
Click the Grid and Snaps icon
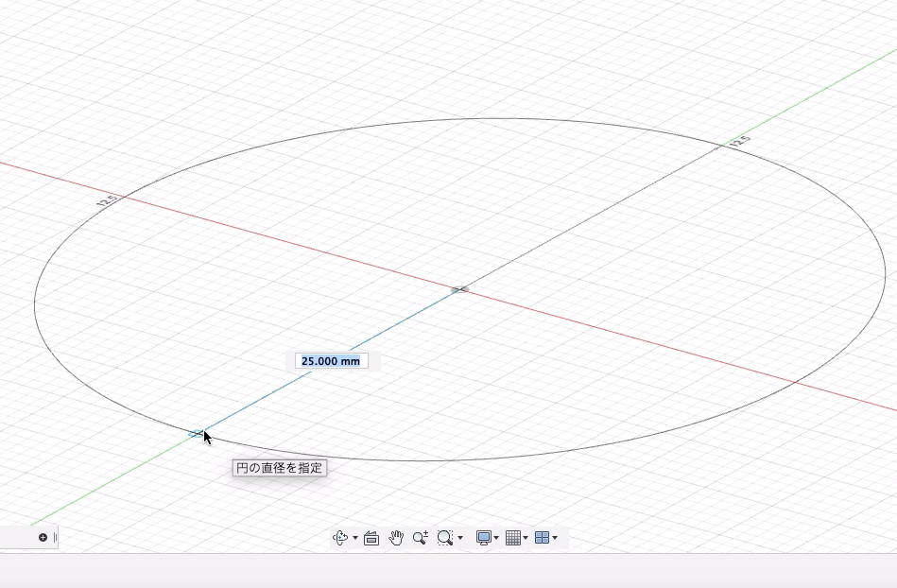pos(513,538)
